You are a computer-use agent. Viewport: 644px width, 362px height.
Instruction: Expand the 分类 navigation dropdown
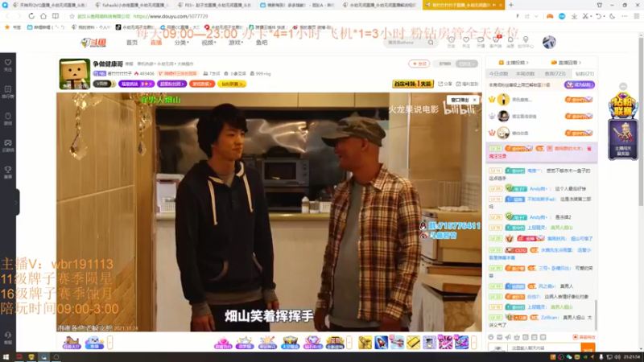(182, 43)
